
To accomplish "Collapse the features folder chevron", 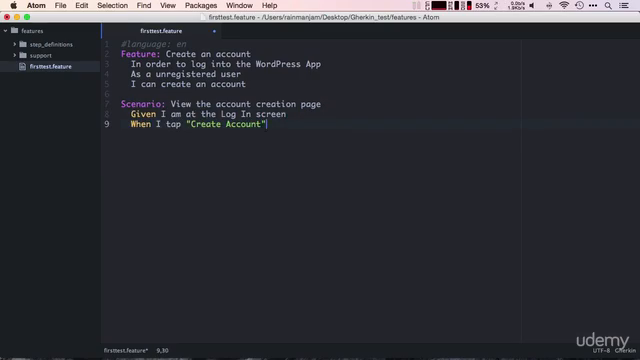I will 5,31.
